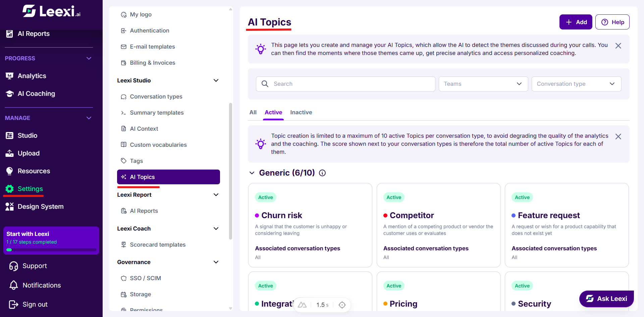Click the settings menu scrollbar

pos(230,171)
